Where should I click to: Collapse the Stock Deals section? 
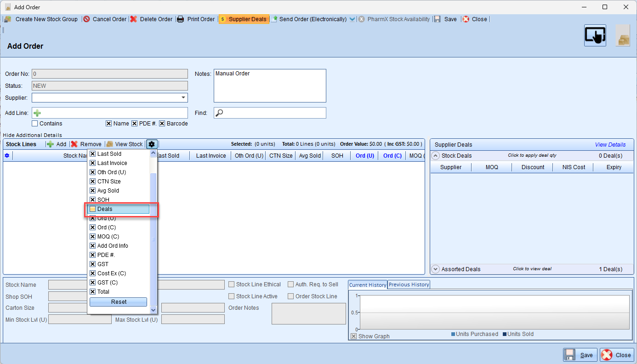coord(436,156)
